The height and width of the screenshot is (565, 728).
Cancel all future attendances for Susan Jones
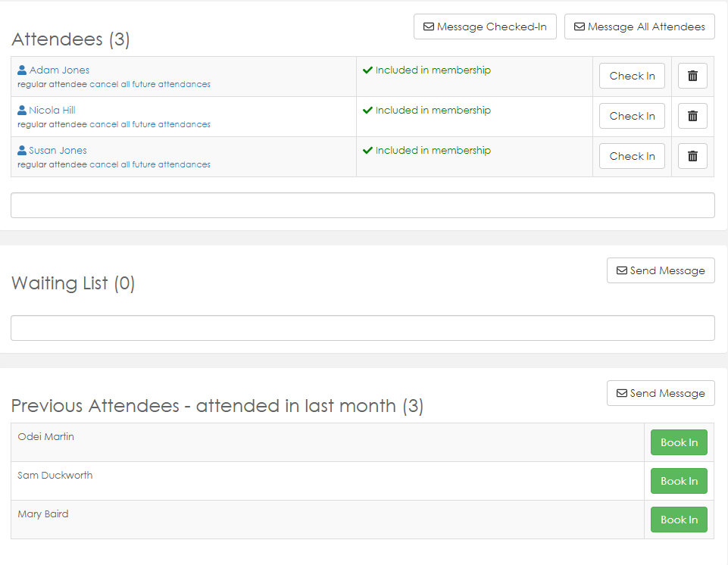point(150,164)
